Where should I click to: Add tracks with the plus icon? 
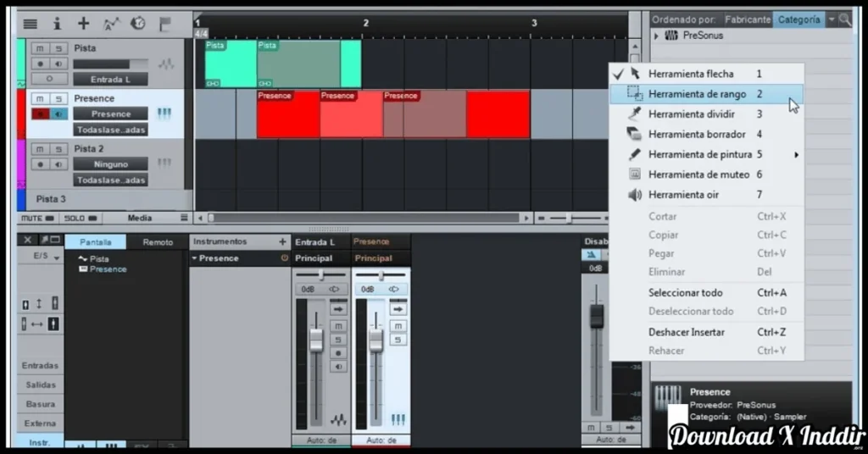coord(84,23)
